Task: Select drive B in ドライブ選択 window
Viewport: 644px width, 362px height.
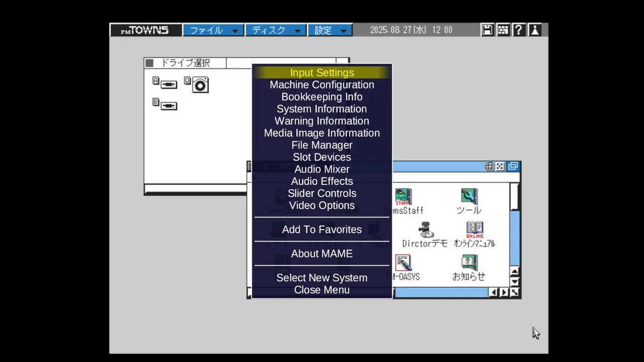Action: coord(165,105)
